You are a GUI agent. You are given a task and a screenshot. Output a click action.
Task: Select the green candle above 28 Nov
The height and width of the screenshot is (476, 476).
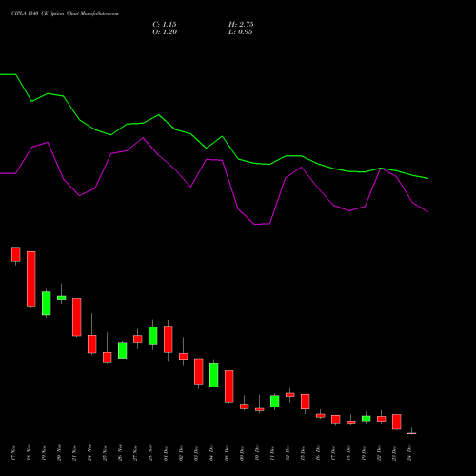153,335
